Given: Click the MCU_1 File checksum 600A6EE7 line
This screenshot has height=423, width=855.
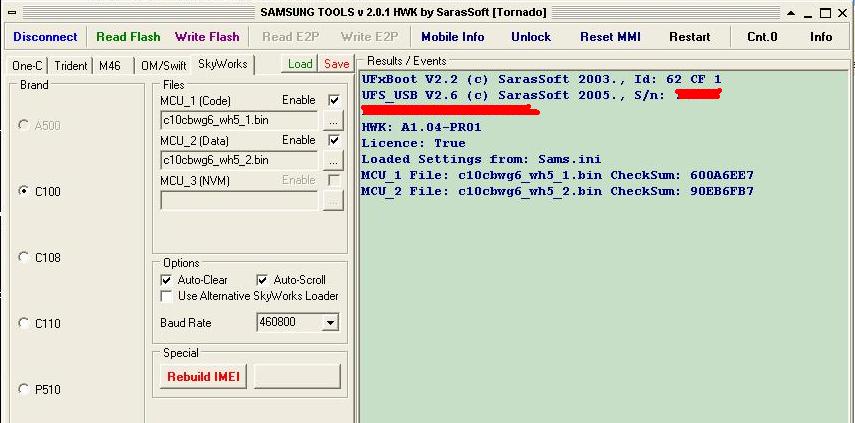Looking at the screenshot, I should pos(557,176).
